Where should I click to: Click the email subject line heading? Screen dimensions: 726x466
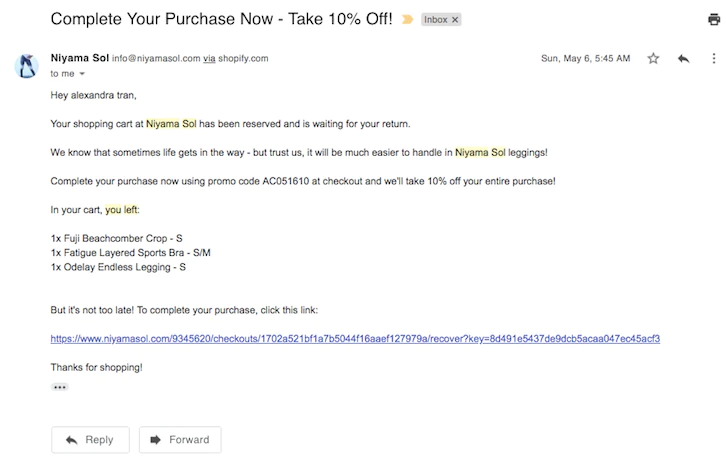point(220,19)
